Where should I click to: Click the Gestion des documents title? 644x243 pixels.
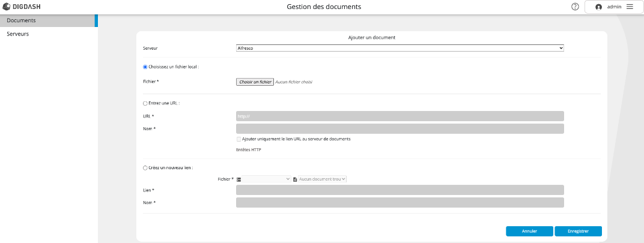point(324,7)
